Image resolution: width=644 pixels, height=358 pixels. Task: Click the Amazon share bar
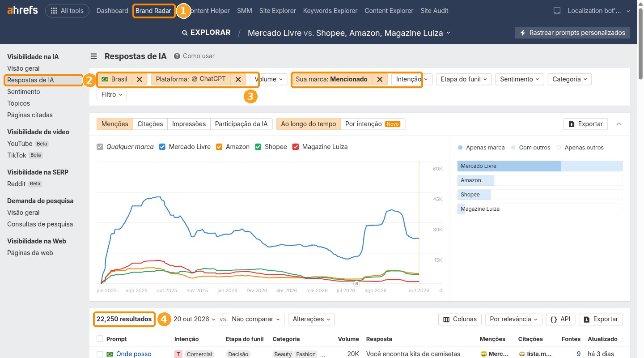tap(540, 180)
